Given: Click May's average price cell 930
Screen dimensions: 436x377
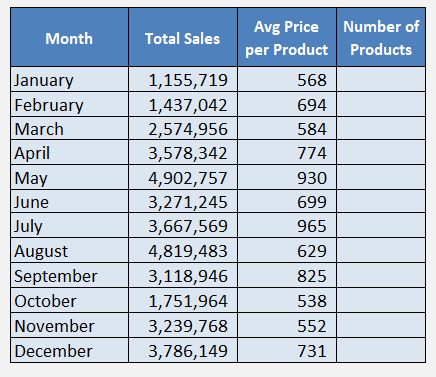Looking at the screenshot, I should (x=287, y=177).
